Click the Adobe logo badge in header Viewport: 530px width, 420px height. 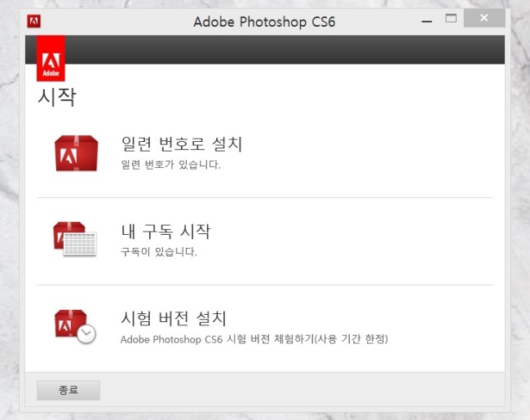pos(51,59)
